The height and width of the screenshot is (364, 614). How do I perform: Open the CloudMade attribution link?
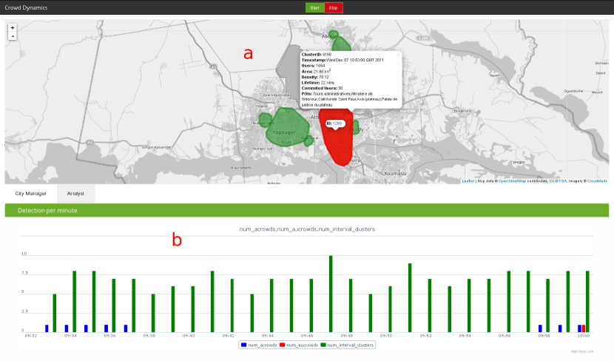point(597,181)
